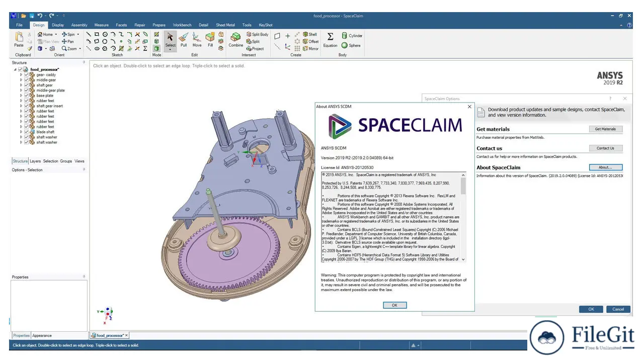This screenshot has width=644, height=362.
Task: Click the Undo arrow
Action: tap(40, 16)
